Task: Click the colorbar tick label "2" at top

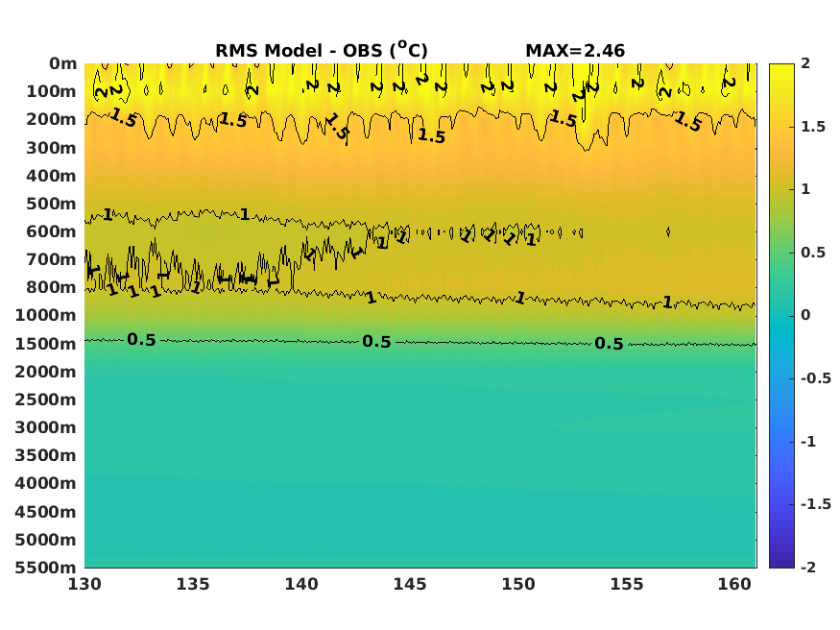Action: [805, 63]
